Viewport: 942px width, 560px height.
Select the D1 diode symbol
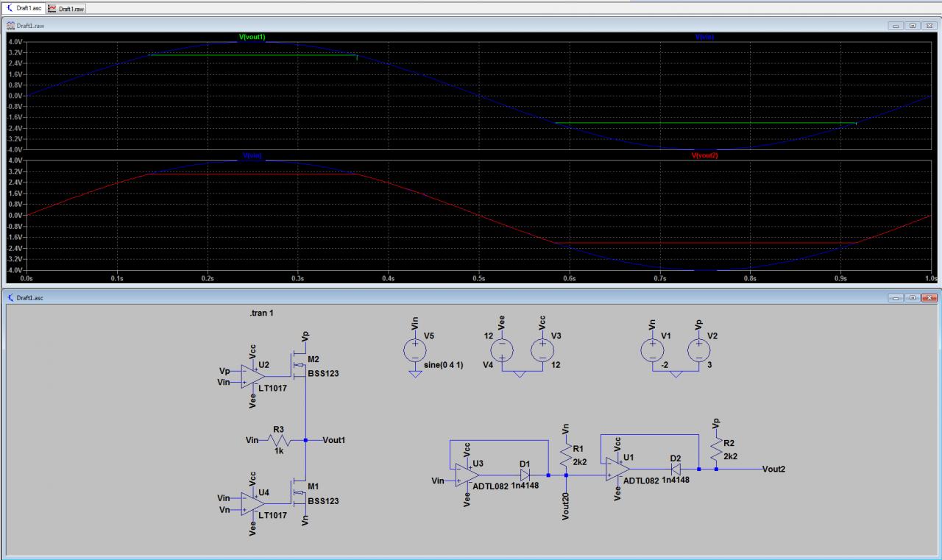(525, 475)
